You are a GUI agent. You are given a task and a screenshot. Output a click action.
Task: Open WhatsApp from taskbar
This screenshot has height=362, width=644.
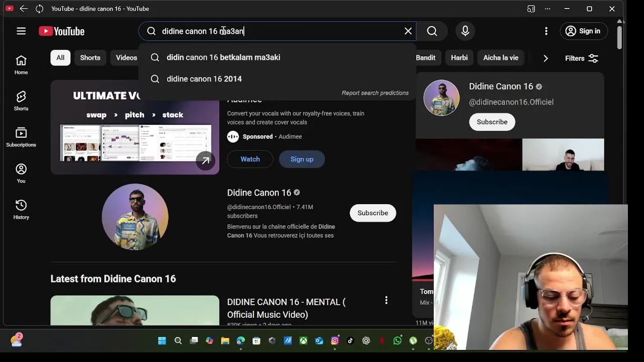(398, 341)
